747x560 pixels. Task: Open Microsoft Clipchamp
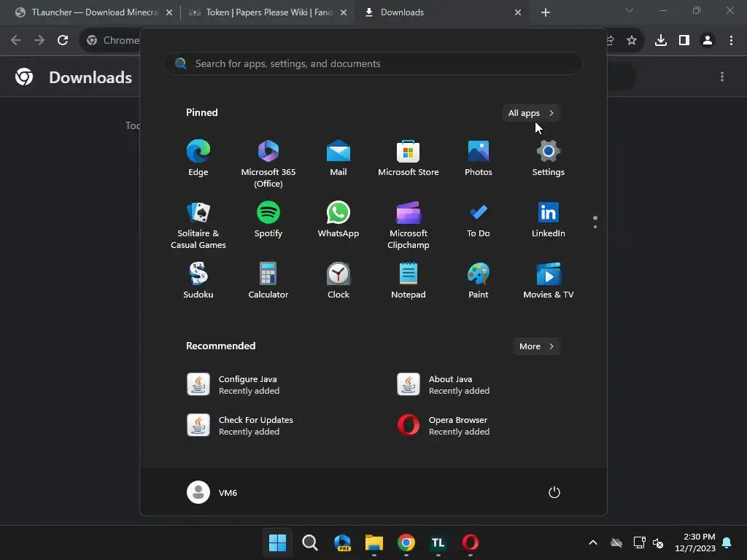point(409,225)
